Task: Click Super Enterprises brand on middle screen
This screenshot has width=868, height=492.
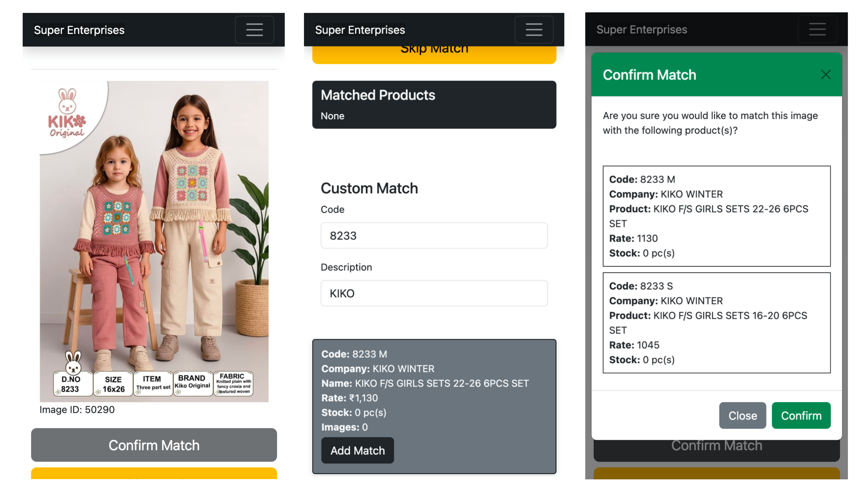Action: 360,30
